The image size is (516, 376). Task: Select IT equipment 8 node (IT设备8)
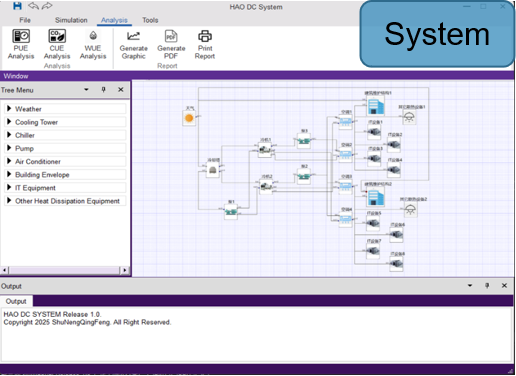pos(396,264)
